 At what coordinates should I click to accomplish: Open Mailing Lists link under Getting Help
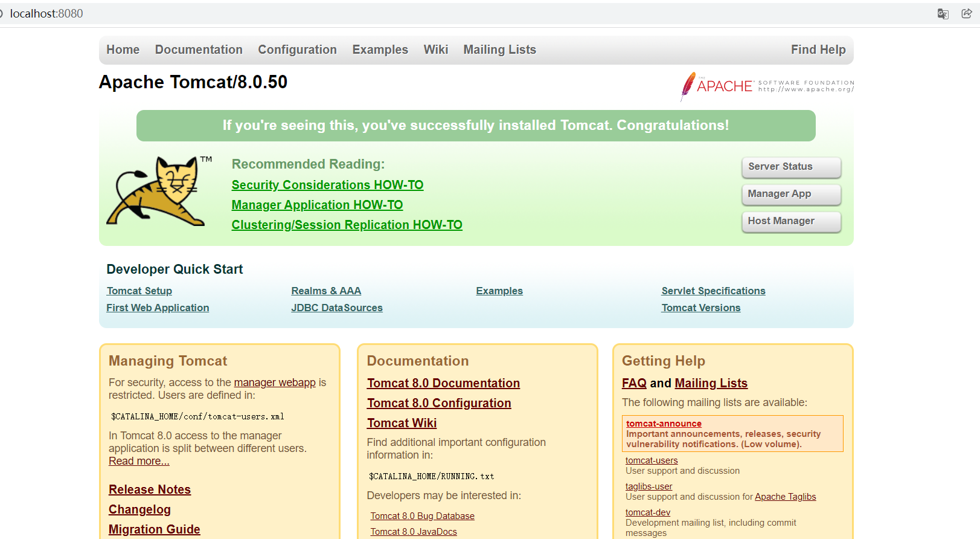[x=711, y=383]
